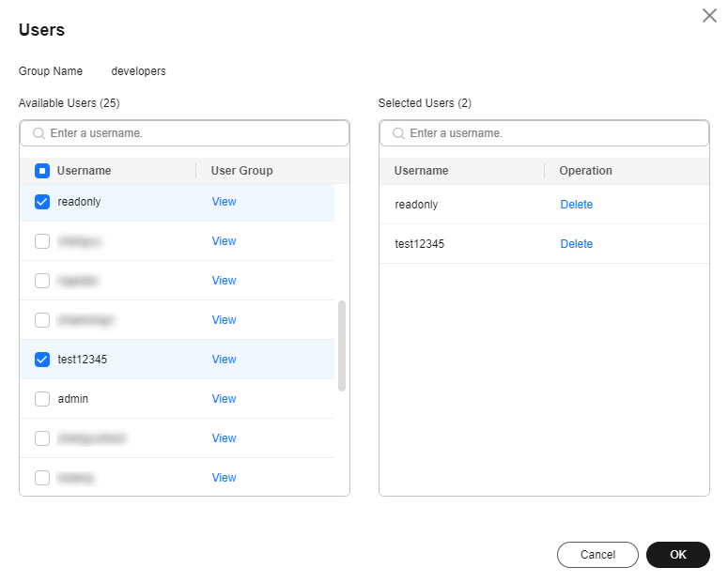Click the Operation column header
The width and height of the screenshot is (728, 583).
coord(585,171)
